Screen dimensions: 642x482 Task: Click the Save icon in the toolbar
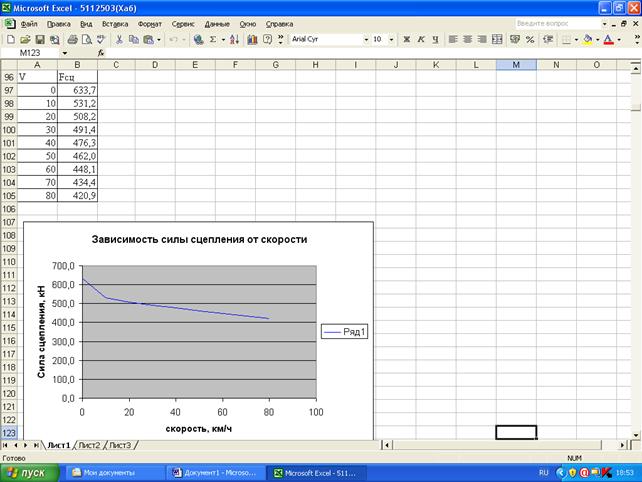pyautogui.click(x=39, y=40)
